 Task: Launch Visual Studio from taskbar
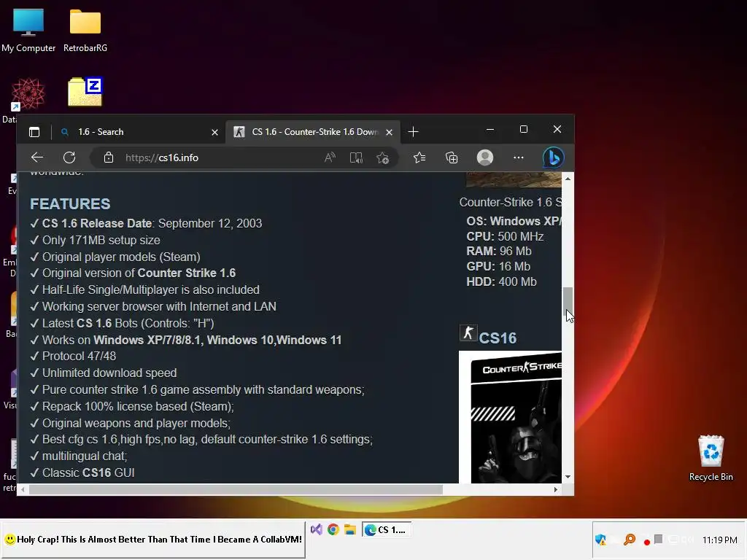point(317,529)
